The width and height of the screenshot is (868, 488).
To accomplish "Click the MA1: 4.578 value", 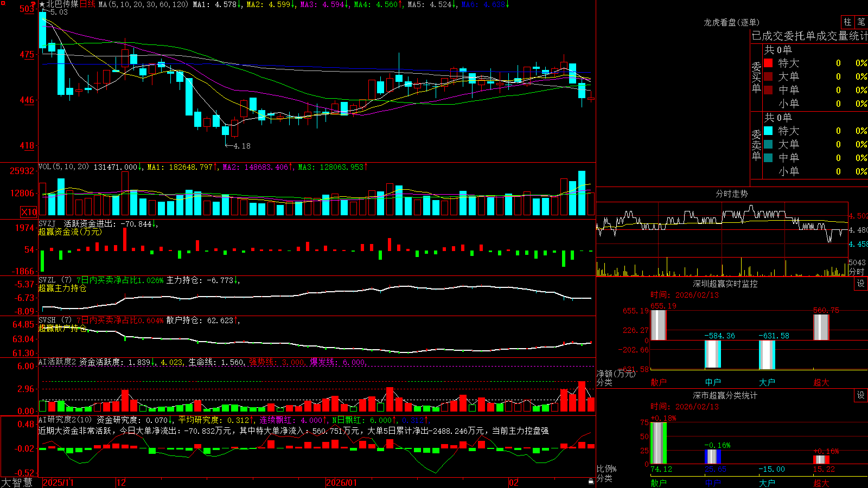I will (217, 4).
